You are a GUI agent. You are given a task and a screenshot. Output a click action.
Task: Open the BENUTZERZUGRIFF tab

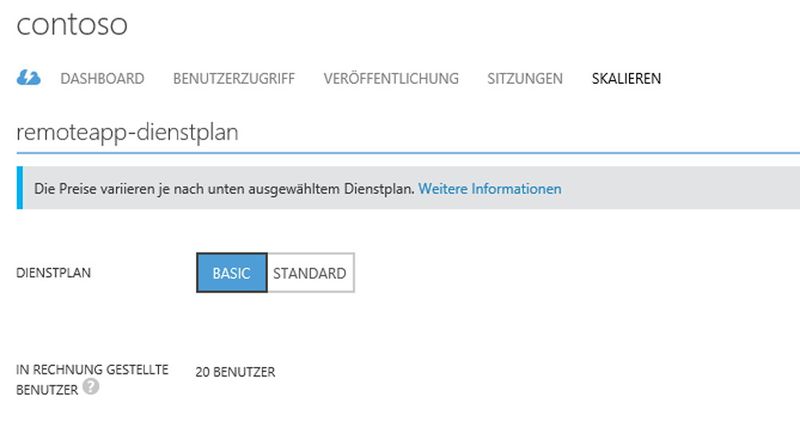(x=234, y=79)
